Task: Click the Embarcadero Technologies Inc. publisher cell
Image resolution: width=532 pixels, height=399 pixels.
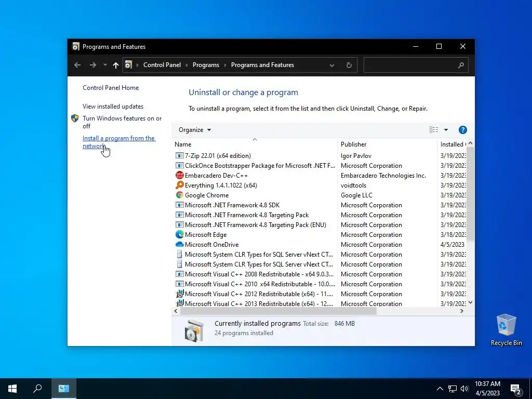Action: 383,176
